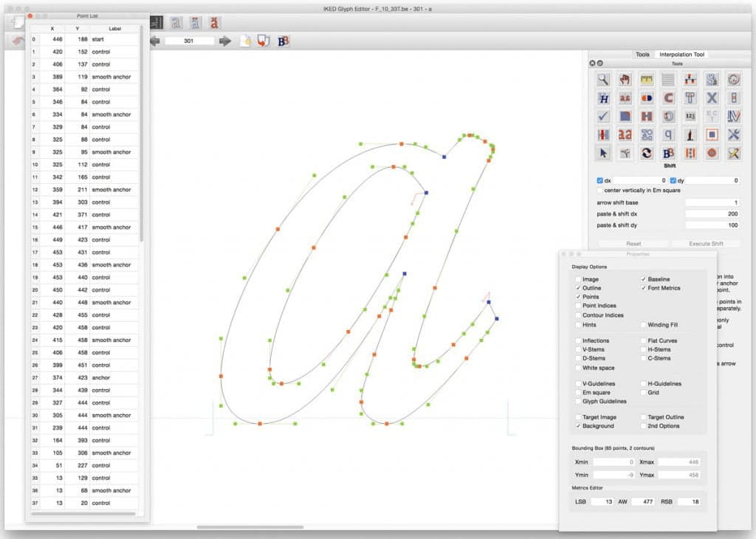756x539 pixels.
Task: Click the Reset button
Action: [x=633, y=244]
